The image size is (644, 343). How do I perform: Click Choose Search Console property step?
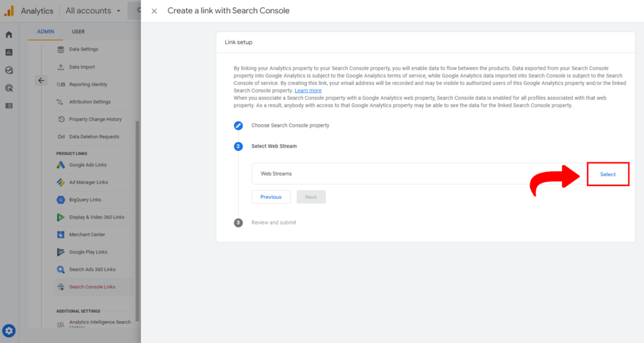pyautogui.click(x=291, y=126)
